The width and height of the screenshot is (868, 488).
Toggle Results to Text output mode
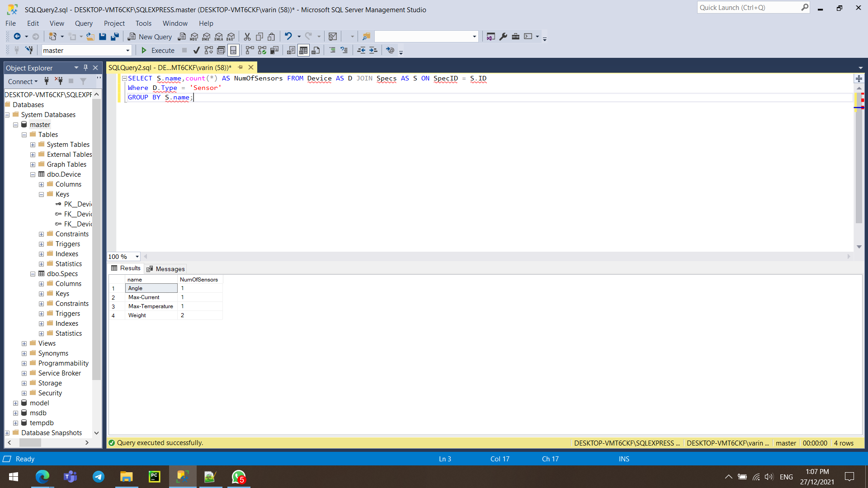point(291,50)
